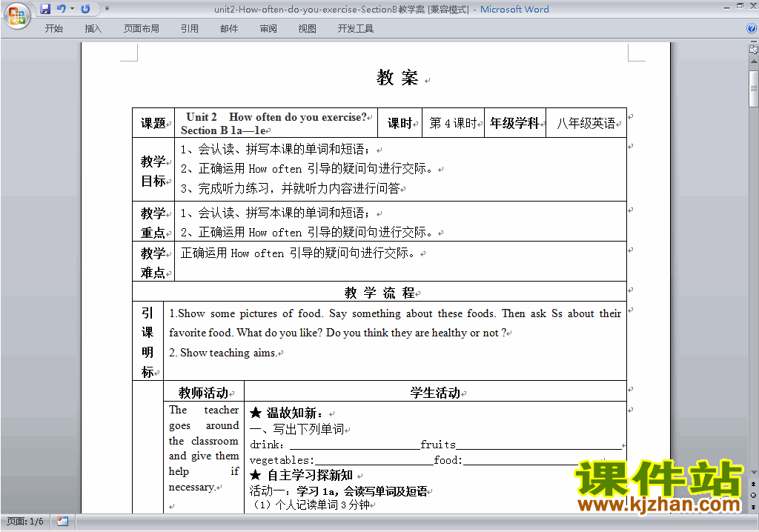Switch to the 开发工具 ribbon tab
Viewport: 759px width, 532px height.
[x=355, y=29]
